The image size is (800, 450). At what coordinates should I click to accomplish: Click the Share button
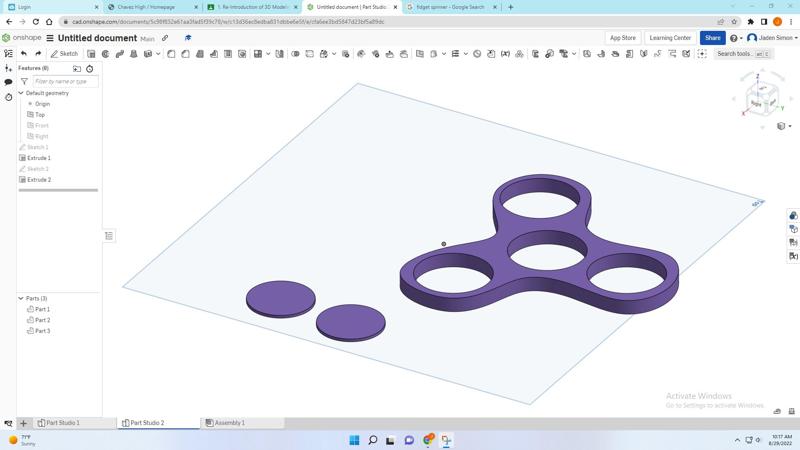coord(712,38)
